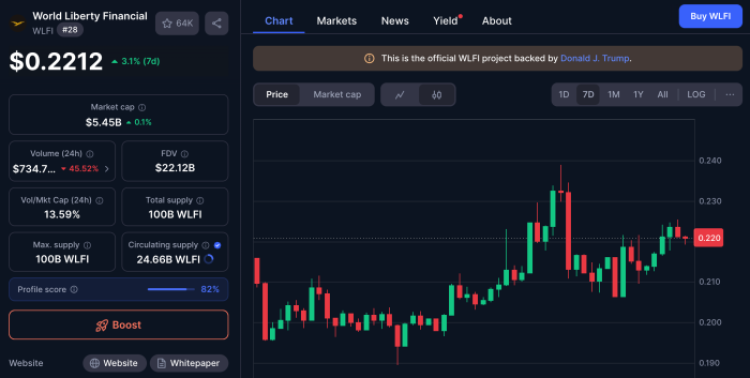Screen dimensions: 750x378
Task: Click the rocket icon on Boost
Action: click(102, 325)
